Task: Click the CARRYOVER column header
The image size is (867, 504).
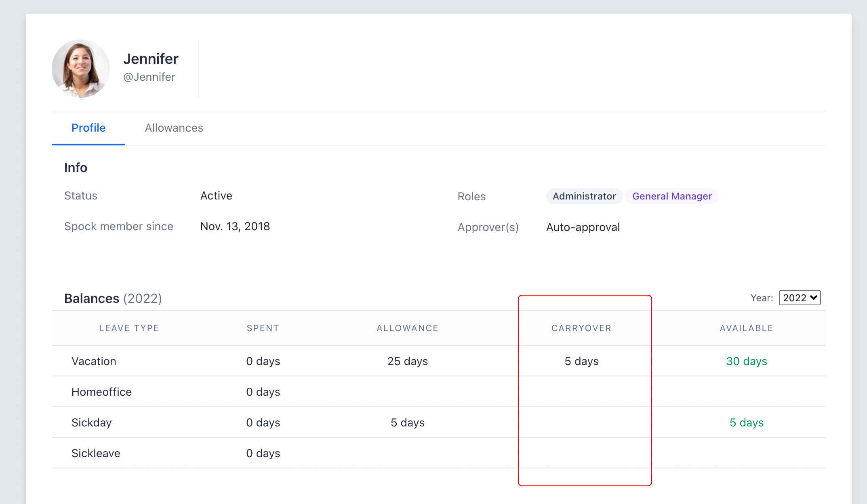Action: 581,328
